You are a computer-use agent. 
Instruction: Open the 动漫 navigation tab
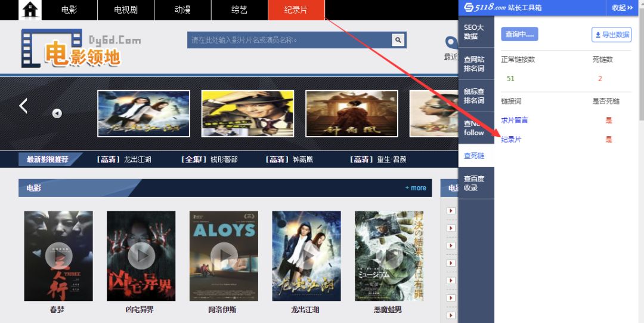(x=182, y=10)
